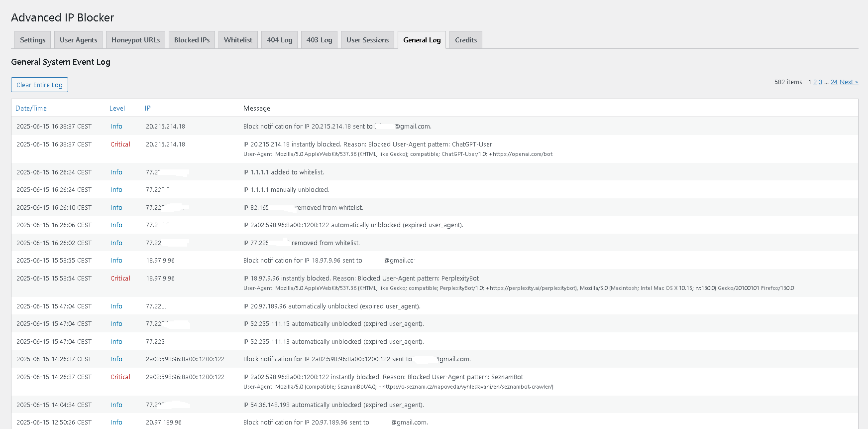Click timestamp 2025-06-15 15:53:54 CEST
Viewport: 868px width, 429px height.
click(54, 279)
